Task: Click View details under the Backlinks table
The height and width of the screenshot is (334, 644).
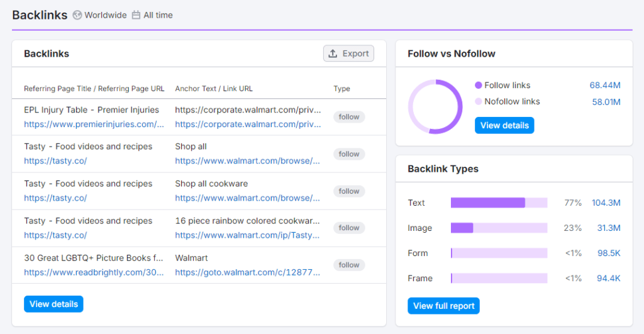Action: [x=53, y=304]
